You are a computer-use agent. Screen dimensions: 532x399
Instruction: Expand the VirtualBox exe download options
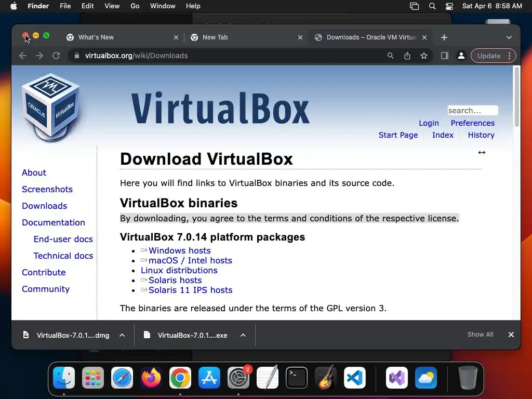tap(243, 335)
